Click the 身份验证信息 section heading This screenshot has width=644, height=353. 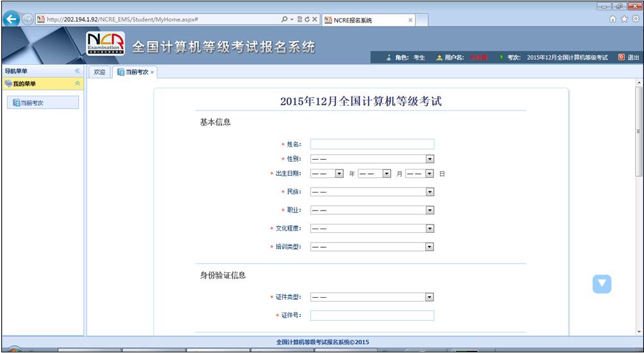click(223, 275)
